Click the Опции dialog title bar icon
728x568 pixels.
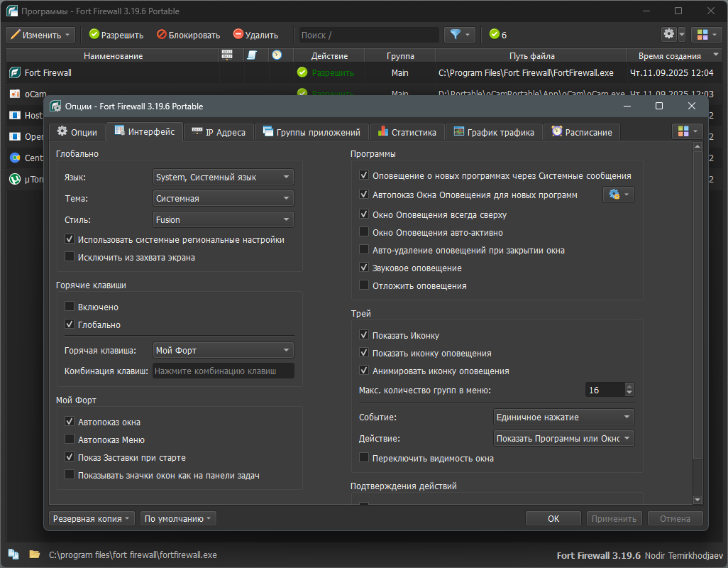56,106
